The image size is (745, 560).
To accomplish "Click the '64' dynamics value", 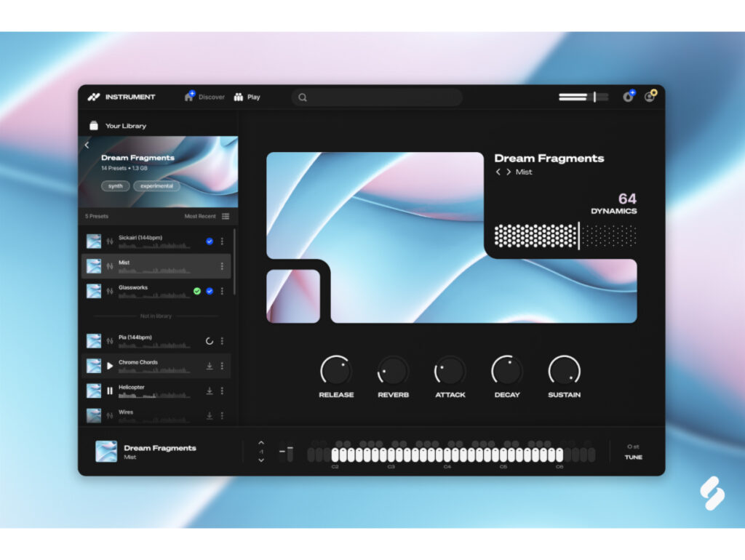I will point(627,199).
